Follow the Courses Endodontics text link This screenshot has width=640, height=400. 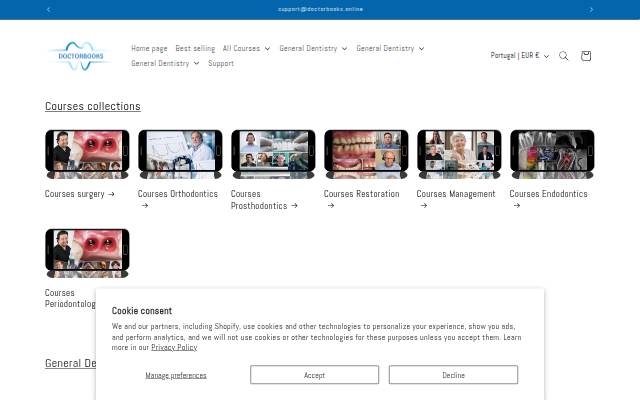pos(549,200)
